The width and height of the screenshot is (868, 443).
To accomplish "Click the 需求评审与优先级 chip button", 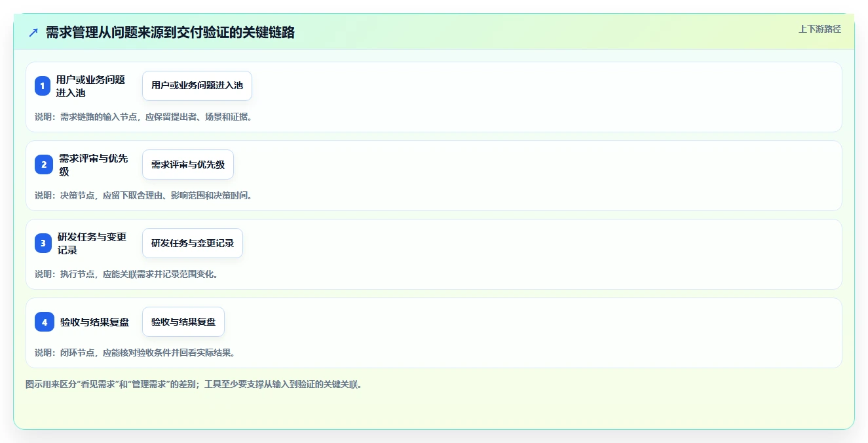I will point(188,164).
